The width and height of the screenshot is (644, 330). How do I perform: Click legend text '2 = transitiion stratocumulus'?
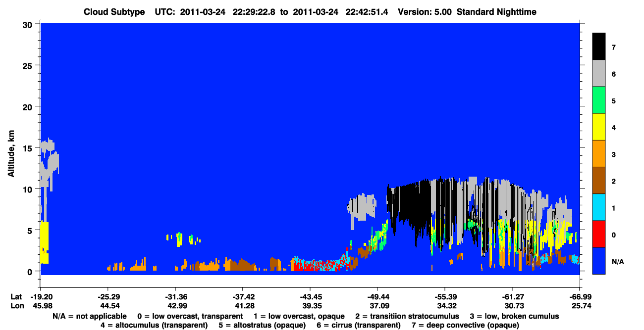tap(407, 316)
